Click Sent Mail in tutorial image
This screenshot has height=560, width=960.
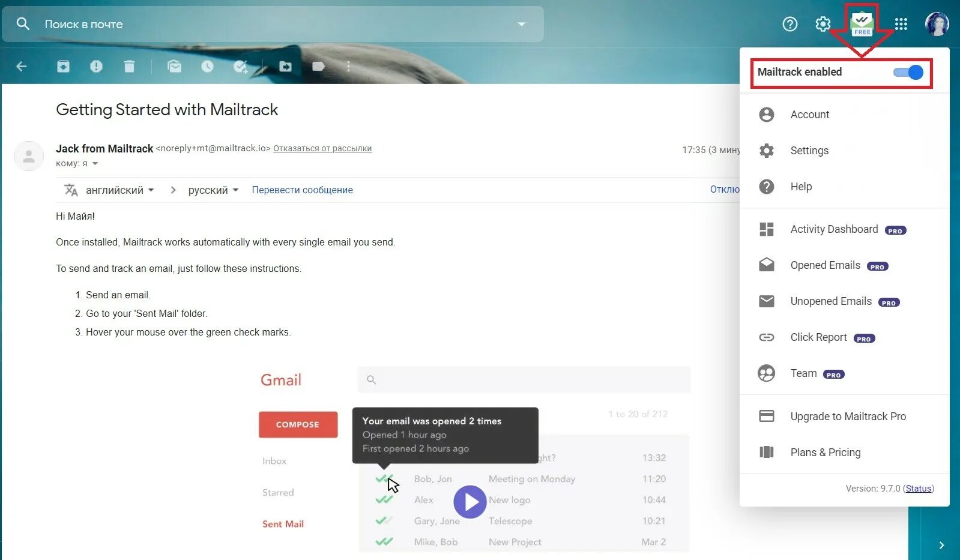tap(283, 524)
